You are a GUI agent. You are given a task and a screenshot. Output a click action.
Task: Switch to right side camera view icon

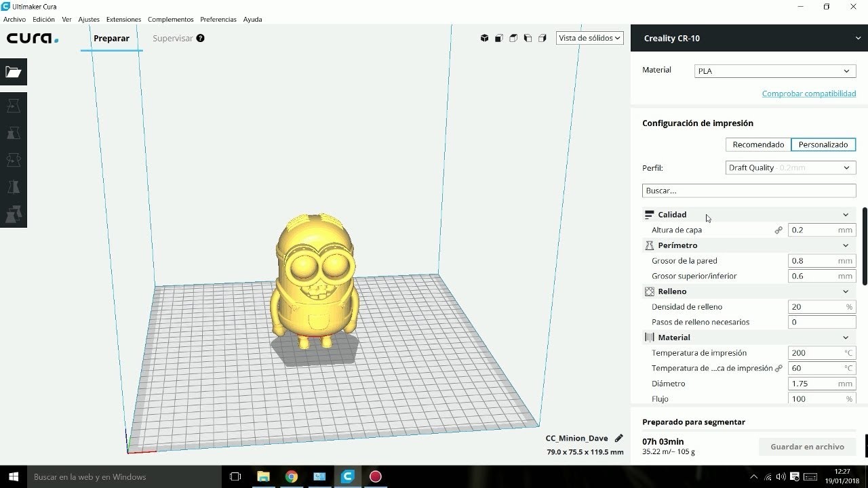(542, 39)
